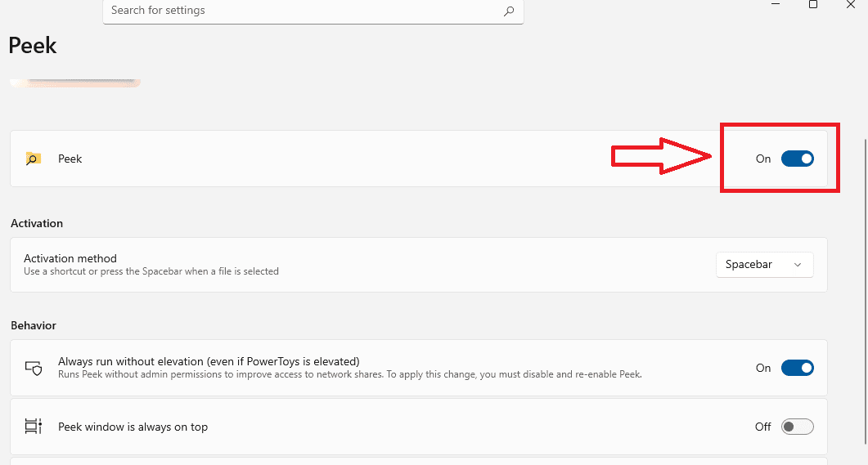This screenshot has height=465, width=868.
Task: Click 'Use a shortcut or press the Spacebar' description
Action: [151, 271]
